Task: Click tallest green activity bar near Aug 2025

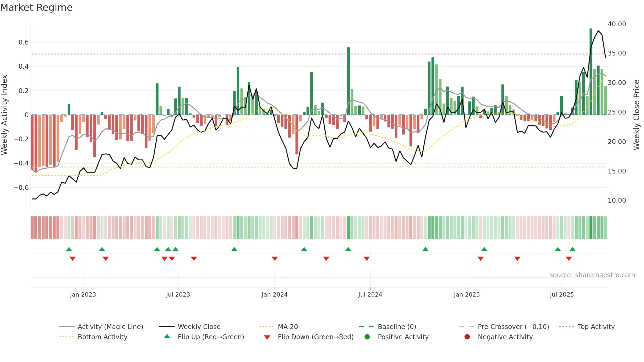Action: point(591,72)
